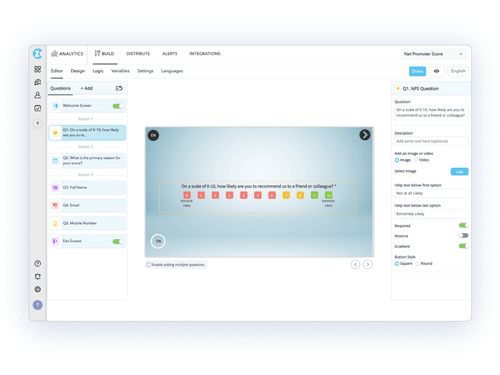500x375 pixels.
Task: Click the Help text below first option field
Action: click(431, 193)
